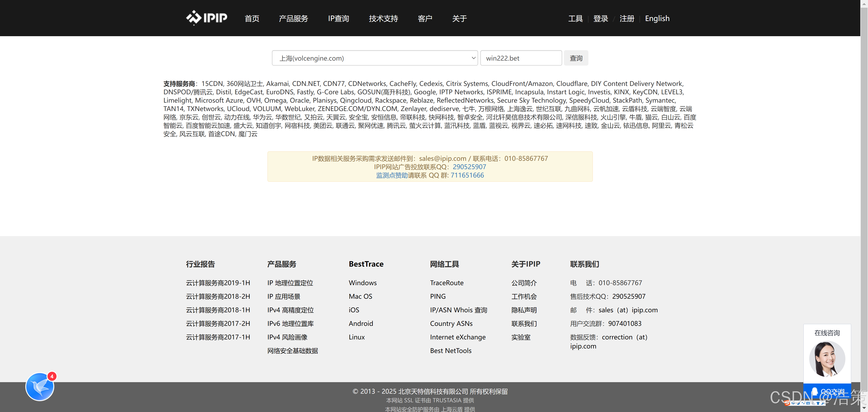Click QQ group 711651666 link
Screen dimensions: 868x412
click(467, 175)
